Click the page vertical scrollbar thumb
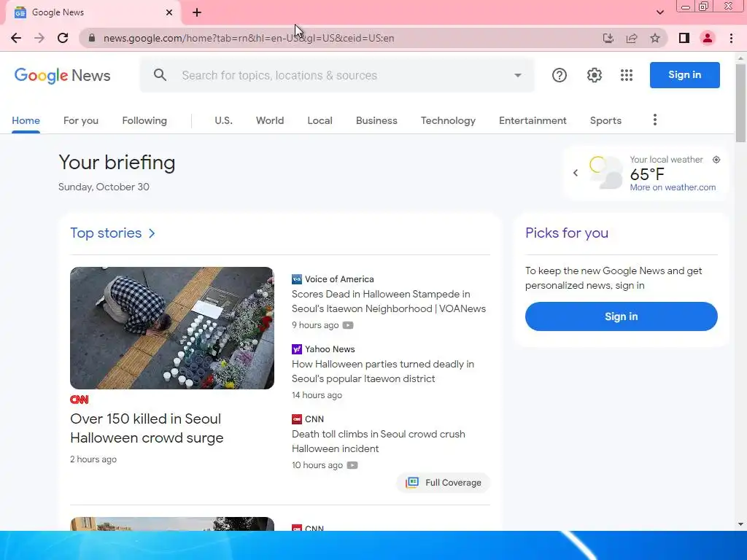This screenshot has height=560, width=747. [x=740, y=102]
